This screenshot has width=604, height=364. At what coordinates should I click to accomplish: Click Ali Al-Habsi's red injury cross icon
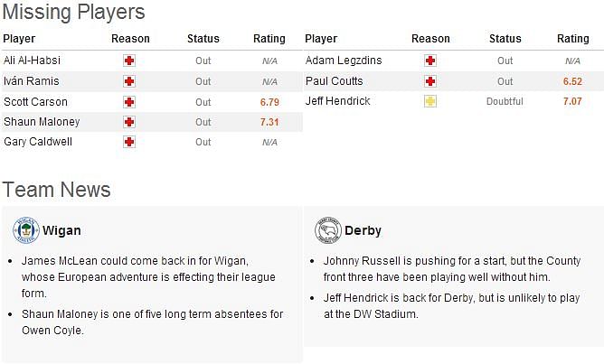(x=129, y=61)
